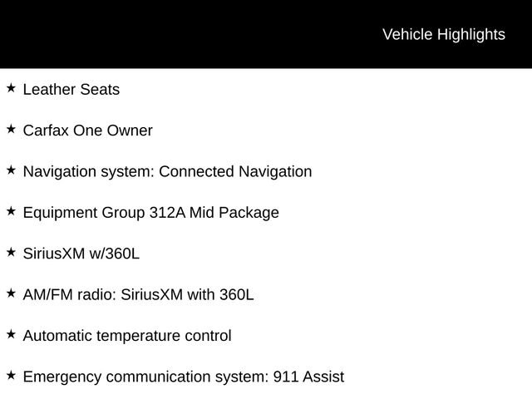The height and width of the screenshot is (399, 532).
Task: Select the Equipment Group 312A Mid Package line
Action: pos(150,213)
